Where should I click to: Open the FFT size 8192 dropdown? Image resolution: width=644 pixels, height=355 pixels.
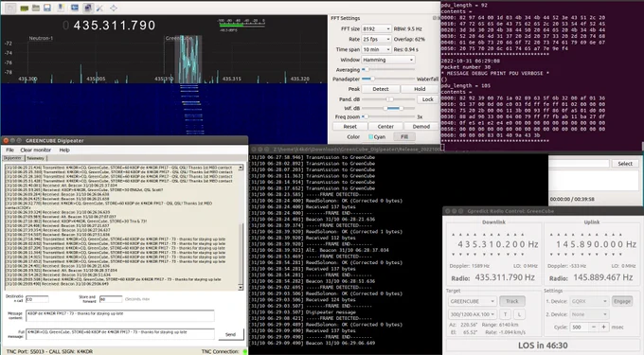pyautogui.click(x=376, y=28)
